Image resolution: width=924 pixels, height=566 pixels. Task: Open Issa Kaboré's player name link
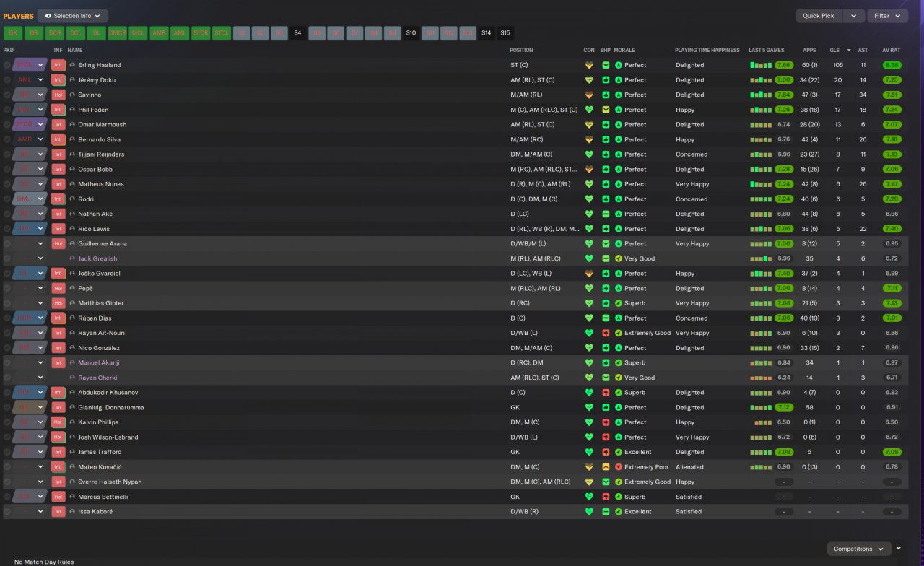(x=95, y=512)
